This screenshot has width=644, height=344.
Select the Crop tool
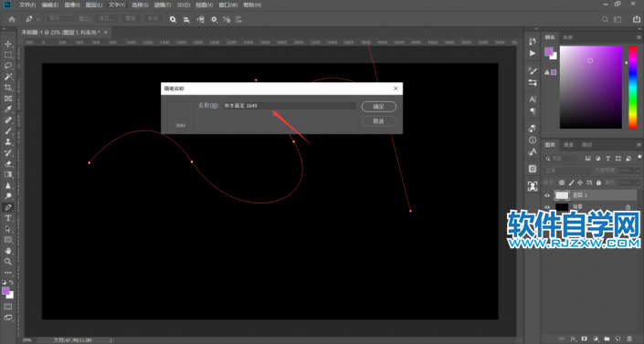click(x=8, y=88)
